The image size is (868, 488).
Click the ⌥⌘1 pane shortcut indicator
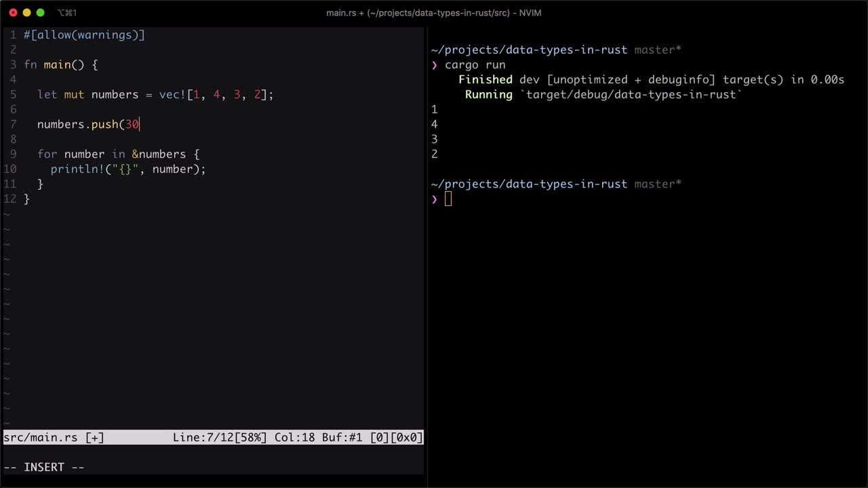(67, 13)
